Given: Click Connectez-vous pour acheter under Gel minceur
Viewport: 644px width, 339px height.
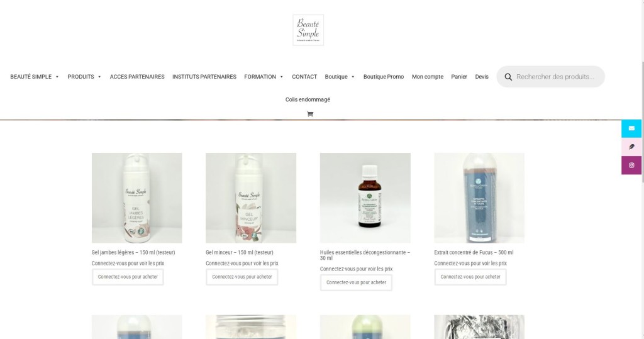Looking at the screenshot, I should (x=242, y=277).
